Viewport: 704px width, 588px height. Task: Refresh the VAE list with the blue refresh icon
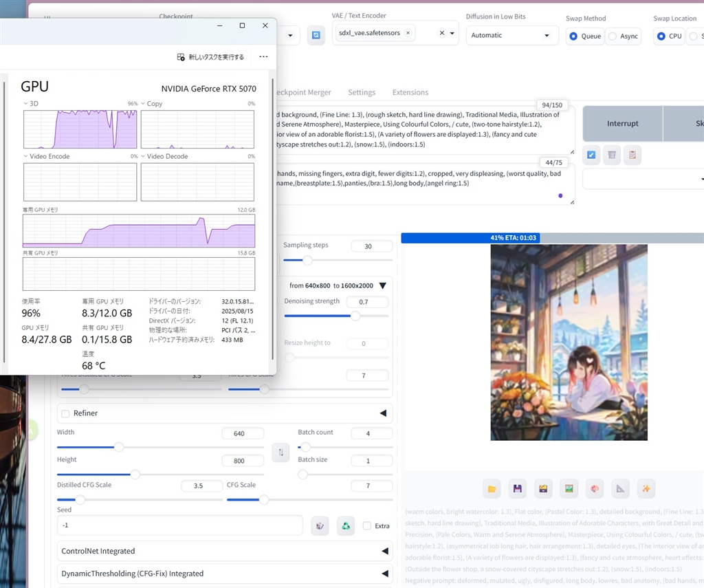click(x=316, y=35)
